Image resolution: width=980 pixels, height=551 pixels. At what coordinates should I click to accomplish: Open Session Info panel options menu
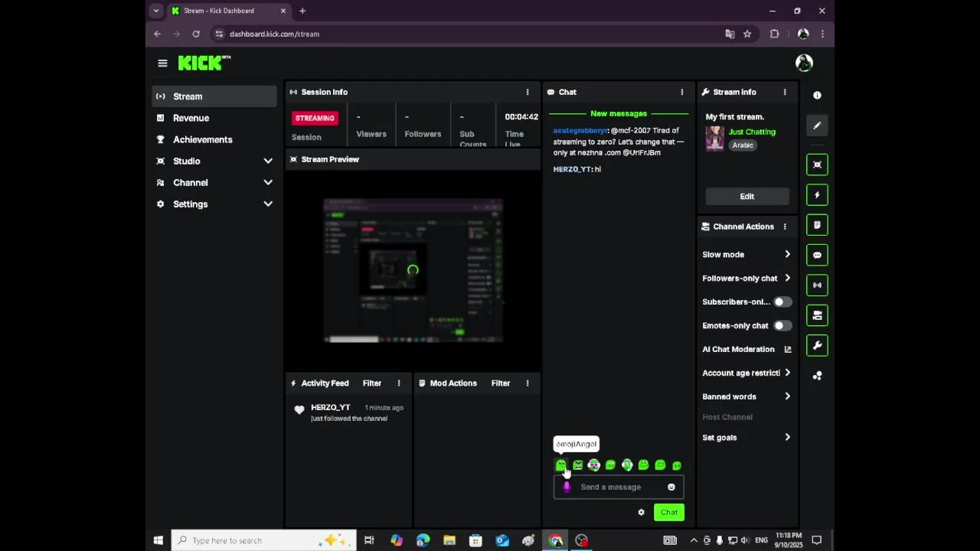point(528,92)
